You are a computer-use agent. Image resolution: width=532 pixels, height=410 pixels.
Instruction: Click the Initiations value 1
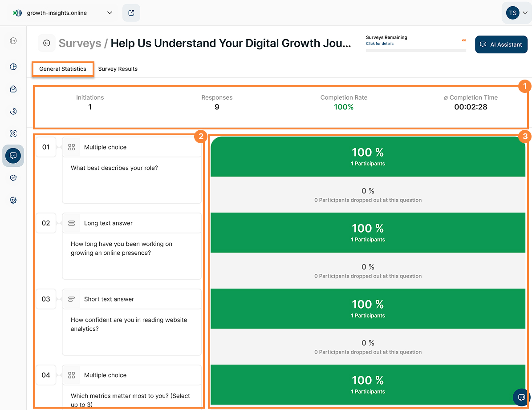90,107
